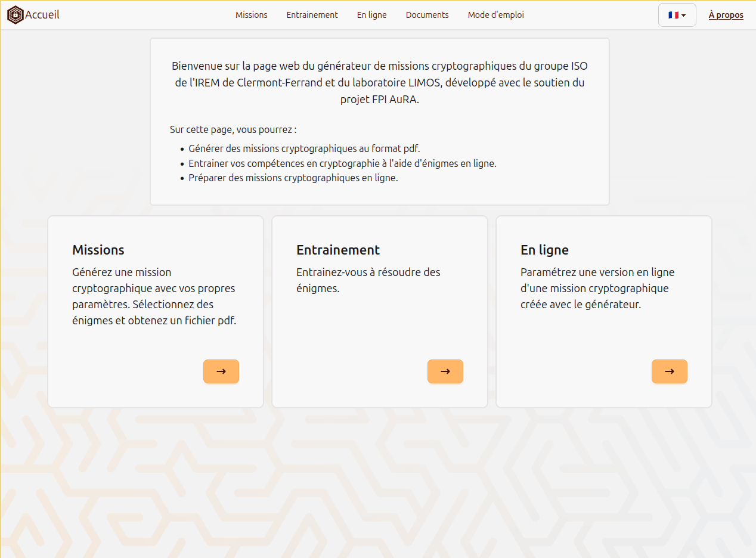The image size is (756, 558).
Task: Open the Missions navigation item
Action: pos(251,15)
